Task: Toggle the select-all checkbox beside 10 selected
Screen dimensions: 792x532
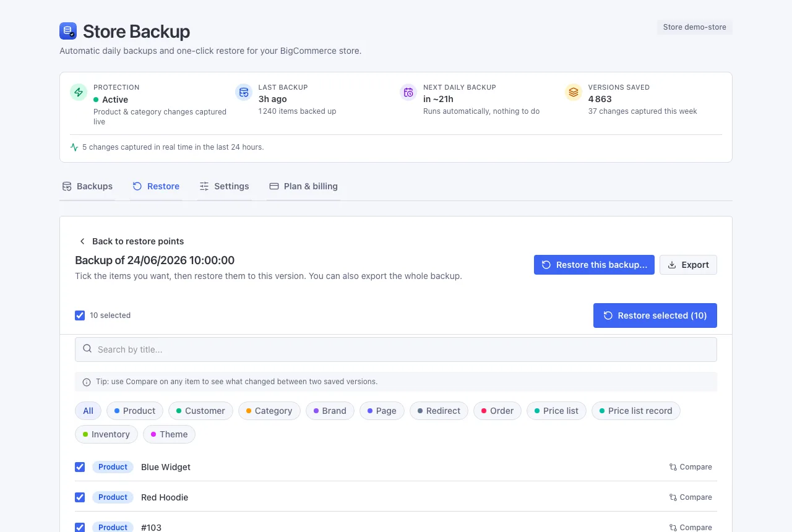Action: pyautogui.click(x=80, y=315)
